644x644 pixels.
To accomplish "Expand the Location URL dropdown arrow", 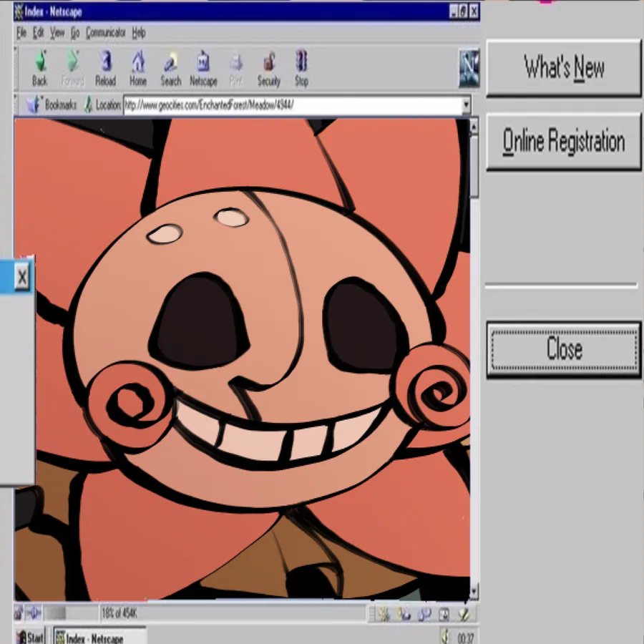I will pos(466,105).
